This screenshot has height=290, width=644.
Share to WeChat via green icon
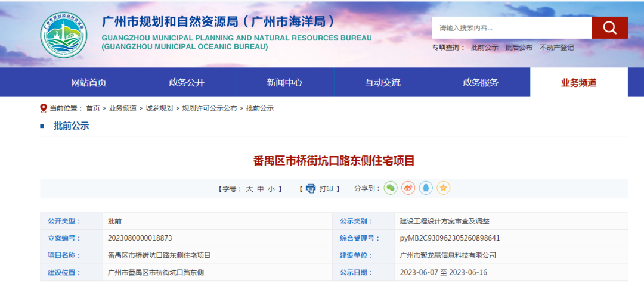(x=391, y=188)
